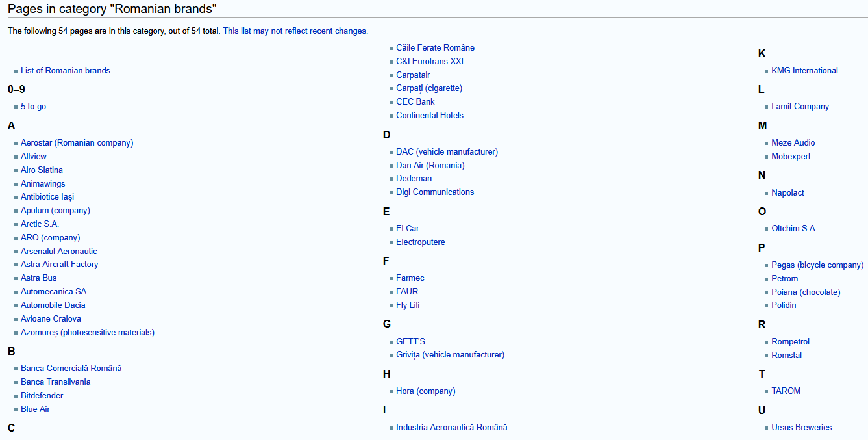The width and height of the screenshot is (868, 440).
Task: Open the Farmec link
Action: click(x=410, y=278)
